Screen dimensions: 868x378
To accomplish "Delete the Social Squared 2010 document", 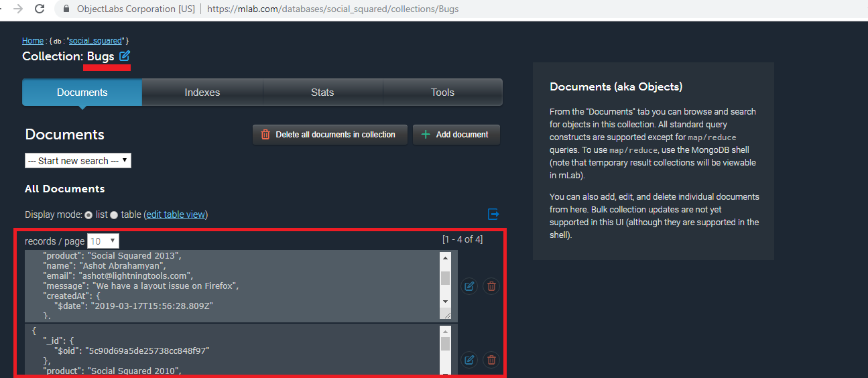I will (x=491, y=360).
